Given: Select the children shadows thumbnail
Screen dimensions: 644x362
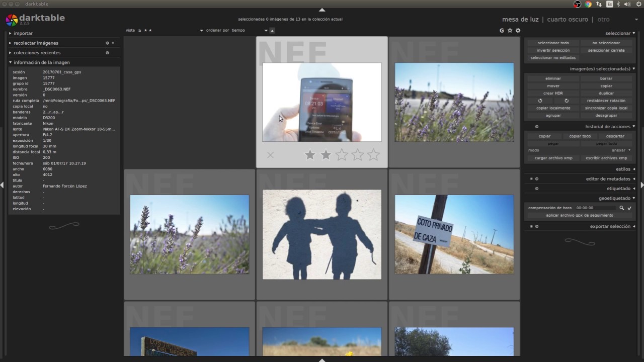Looking at the screenshot, I should click(322, 234).
